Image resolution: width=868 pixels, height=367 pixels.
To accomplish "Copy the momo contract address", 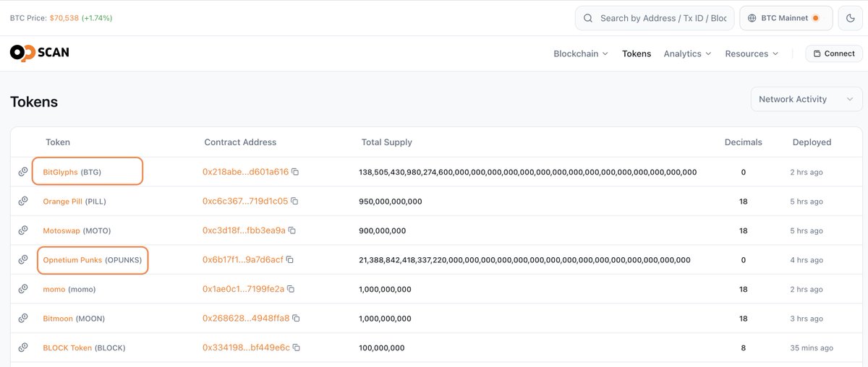I will [x=290, y=289].
